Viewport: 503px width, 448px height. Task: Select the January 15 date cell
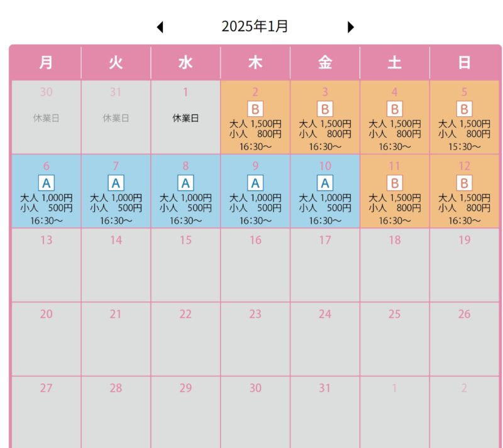click(185, 265)
